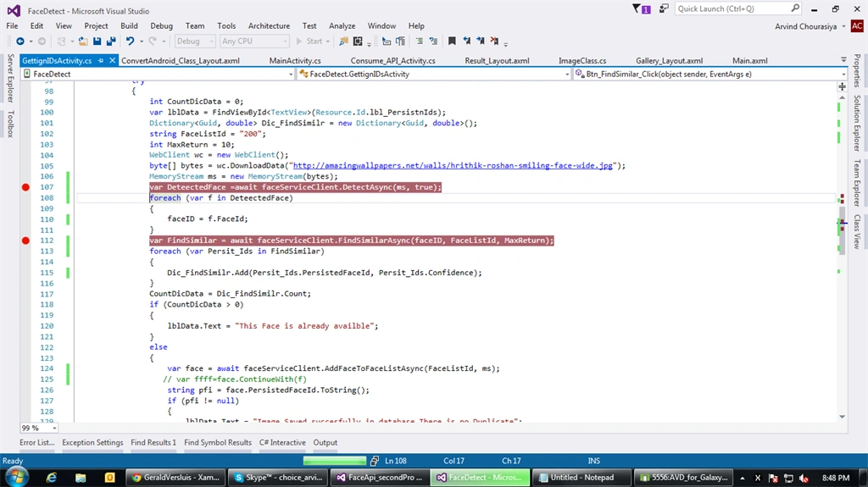Open the notifications flag icon
Screen dimensions: 868x487
click(x=641, y=8)
